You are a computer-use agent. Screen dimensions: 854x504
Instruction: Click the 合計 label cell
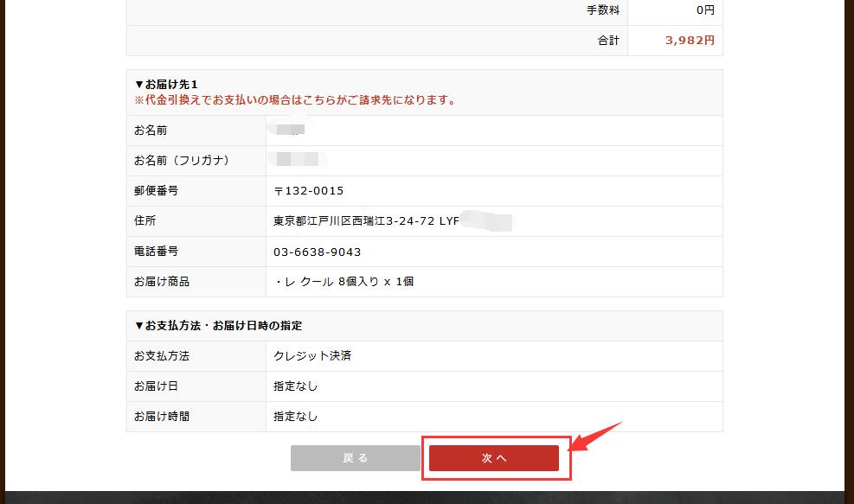pyautogui.click(x=608, y=41)
